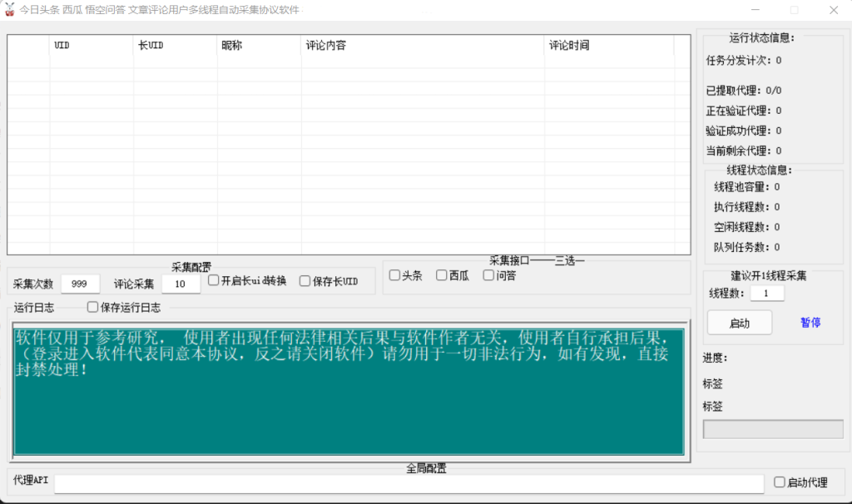Image resolution: width=852 pixels, height=504 pixels.
Task: Select the 西瓜 collection interface checkbox
Action: point(442,276)
